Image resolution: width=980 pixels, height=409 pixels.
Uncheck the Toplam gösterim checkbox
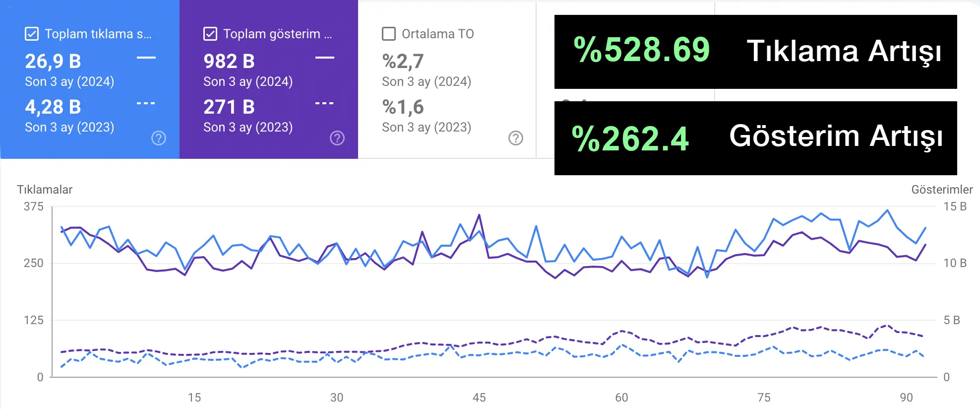210,34
